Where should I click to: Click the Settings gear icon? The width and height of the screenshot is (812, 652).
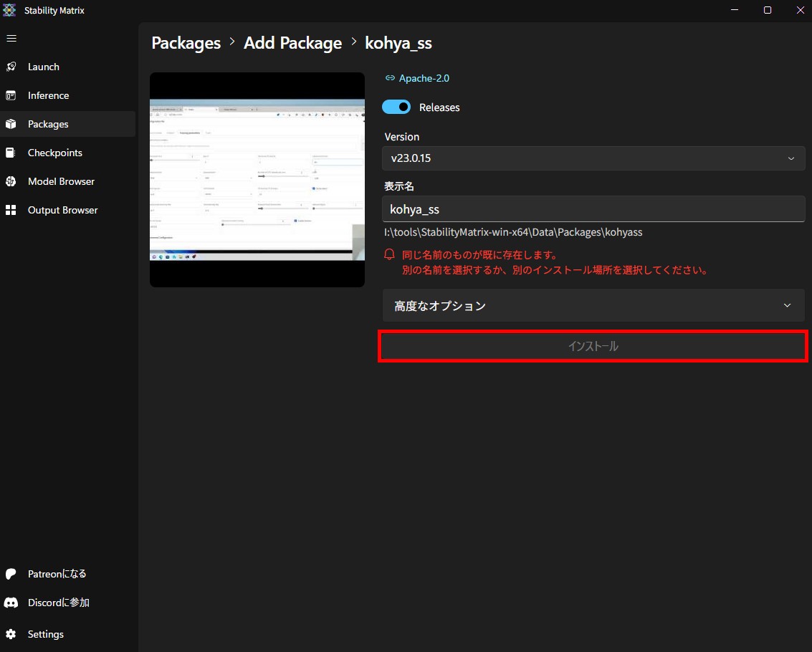coord(11,634)
